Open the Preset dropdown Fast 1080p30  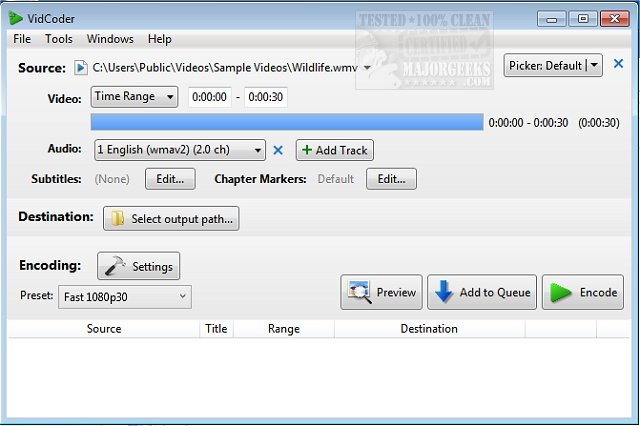click(124, 297)
